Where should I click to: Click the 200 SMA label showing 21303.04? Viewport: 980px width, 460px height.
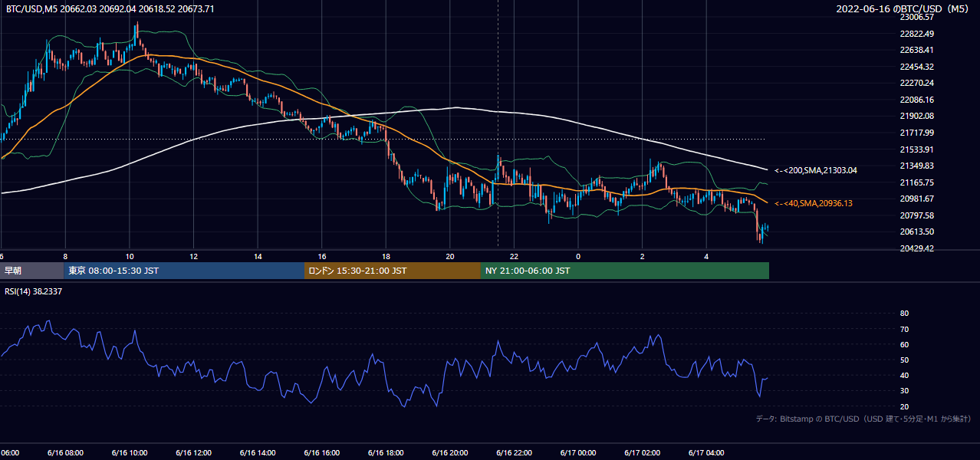click(816, 169)
